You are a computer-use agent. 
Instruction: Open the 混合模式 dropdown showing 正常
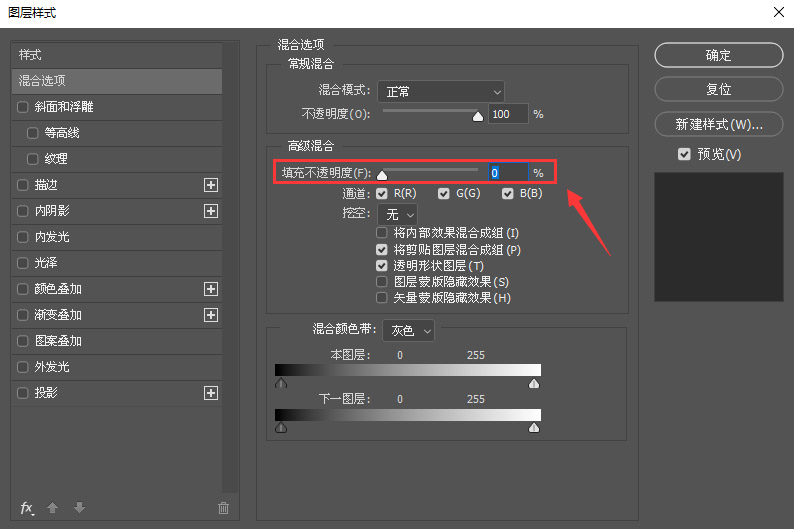441,92
